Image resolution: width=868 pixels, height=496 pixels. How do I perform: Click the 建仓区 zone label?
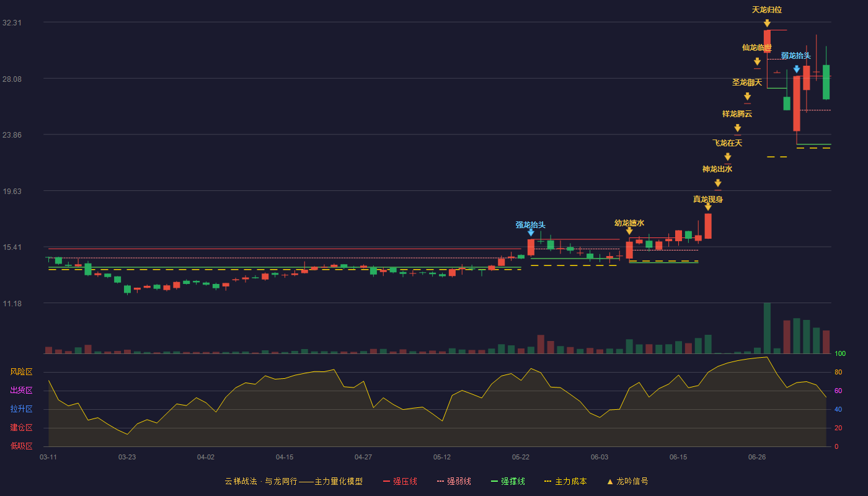(x=21, y=428)
